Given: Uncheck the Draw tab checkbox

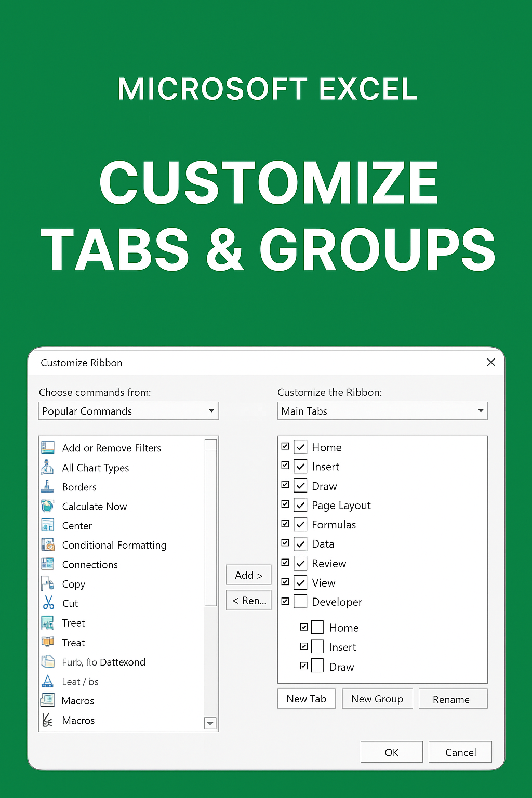Looking at the screenshot, I should (x=300, y=485).
